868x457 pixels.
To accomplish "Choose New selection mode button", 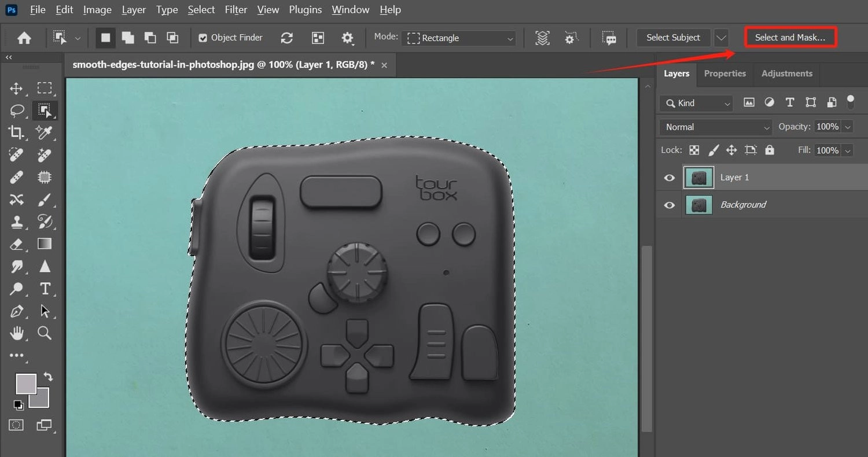I will pyautogui.click(x=106, y=38).
